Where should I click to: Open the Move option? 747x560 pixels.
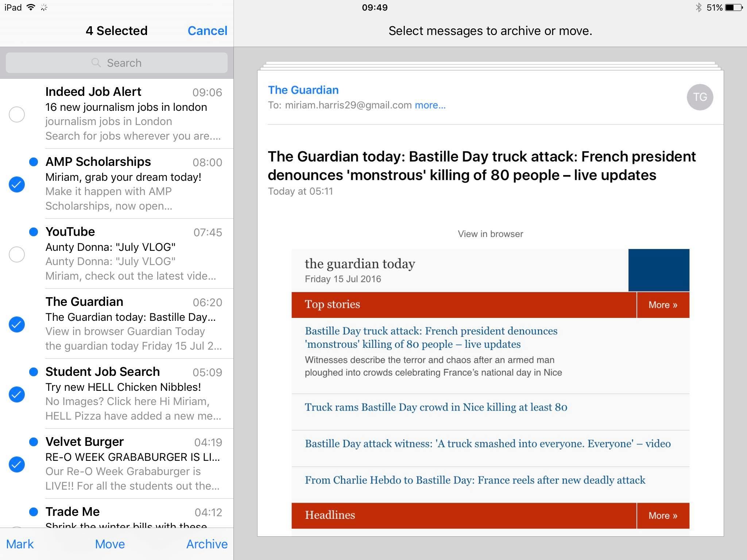[109, 544]
